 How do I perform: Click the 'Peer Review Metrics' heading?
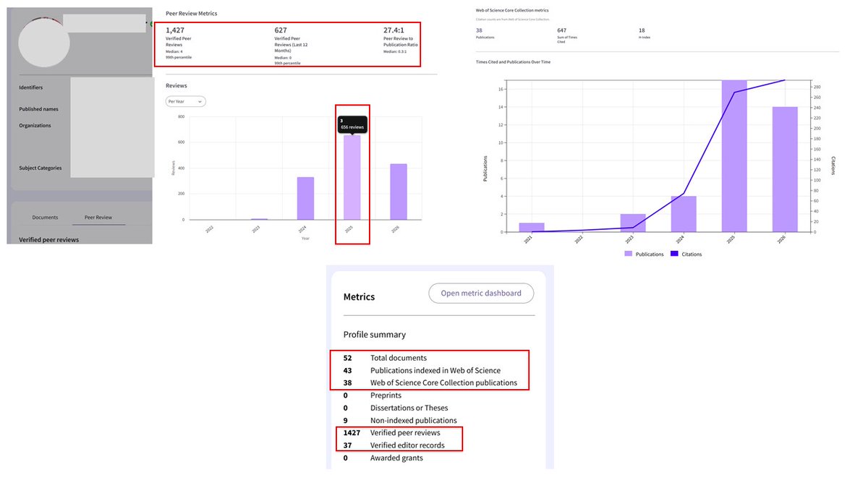click(191, 13)
